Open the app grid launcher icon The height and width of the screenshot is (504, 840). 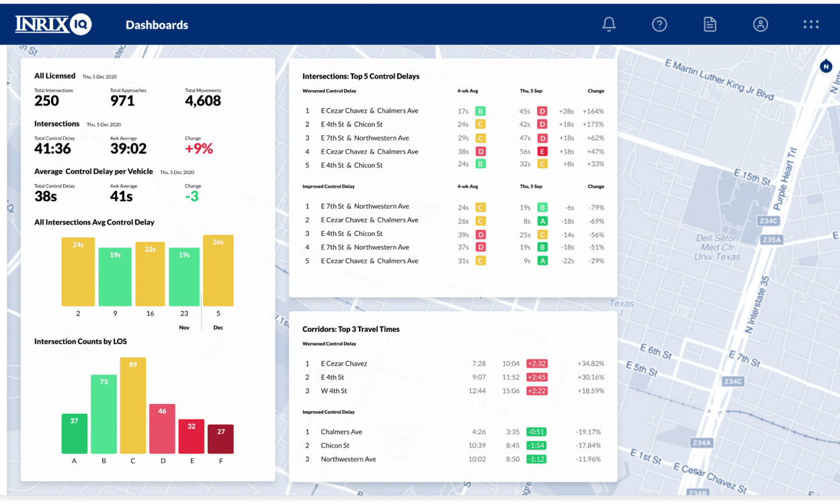tap(810, 24)
